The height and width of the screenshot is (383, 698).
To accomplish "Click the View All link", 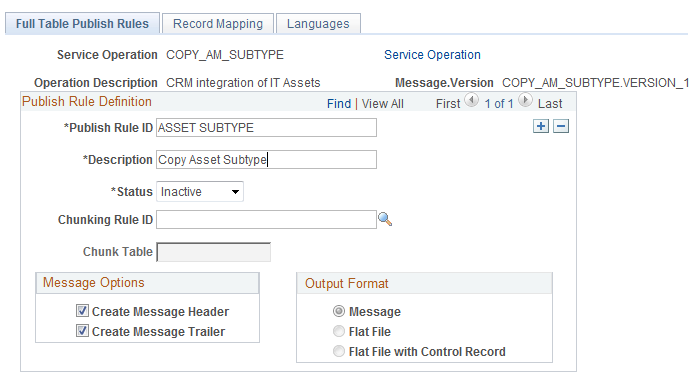I will (x=383, y=104).
